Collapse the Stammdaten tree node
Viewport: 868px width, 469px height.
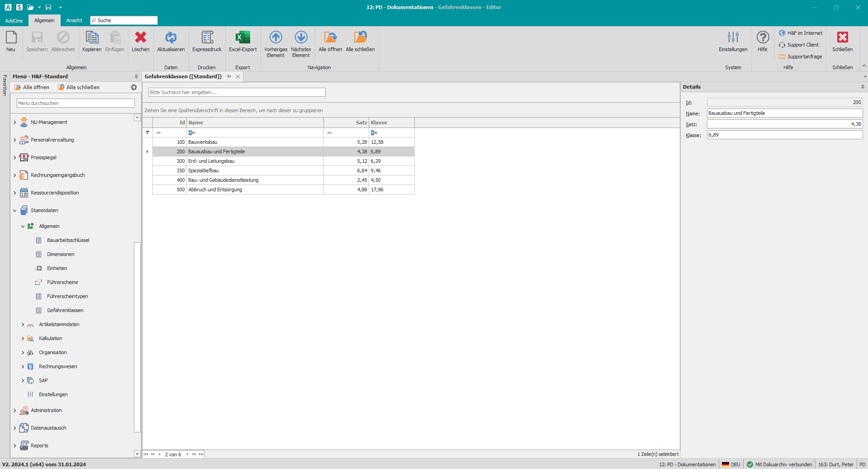pos(14,210)
